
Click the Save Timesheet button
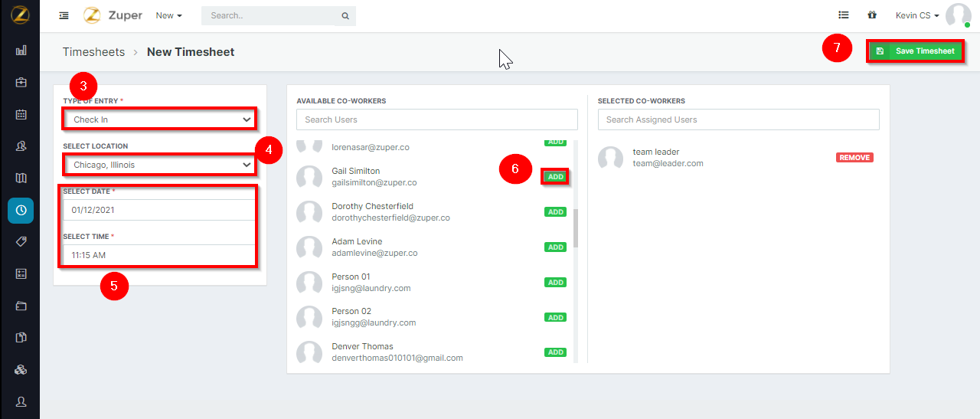point(916,51)
